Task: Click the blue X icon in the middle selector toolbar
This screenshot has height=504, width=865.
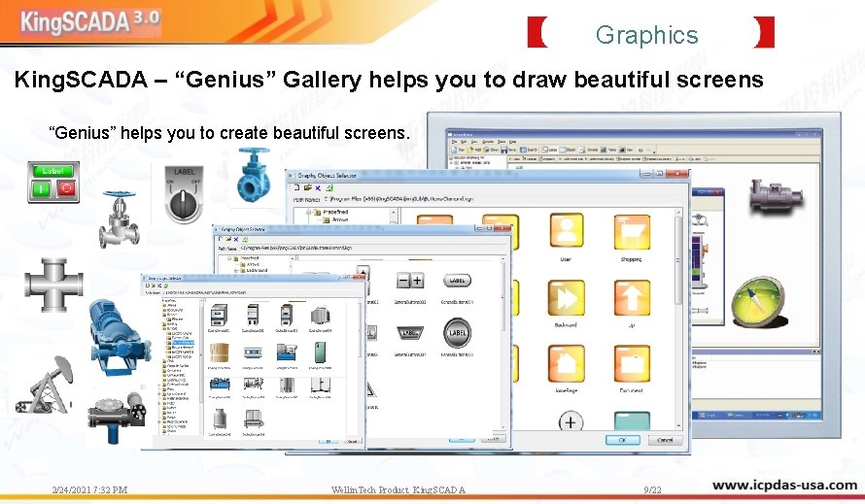Action: [236, 239]
